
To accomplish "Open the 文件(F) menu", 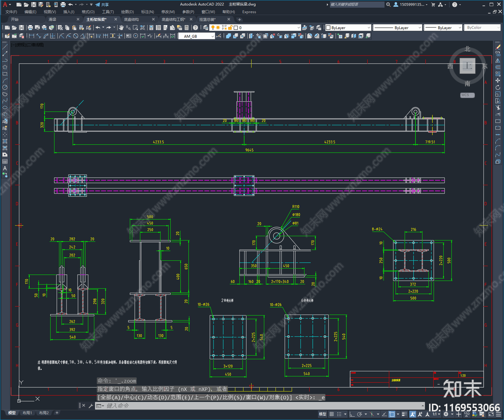I will click(x=11, y=12).
